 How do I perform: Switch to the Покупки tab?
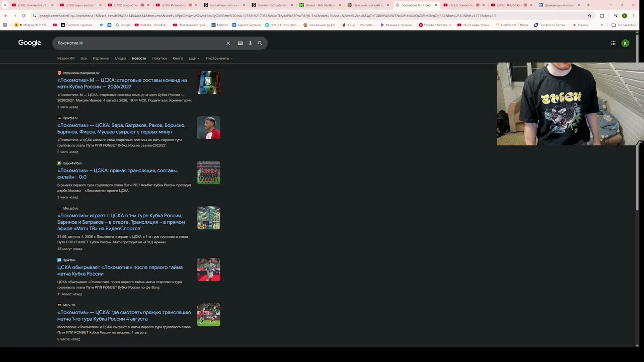click(159, 58)
